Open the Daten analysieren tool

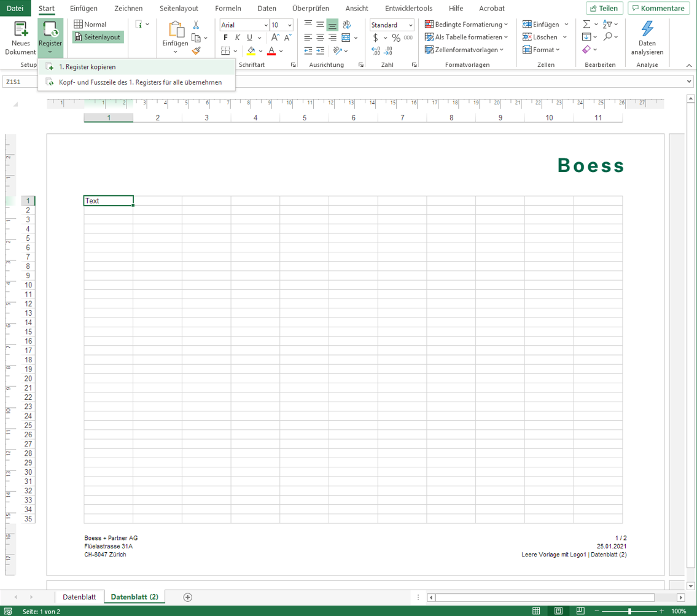click(647, 38)
